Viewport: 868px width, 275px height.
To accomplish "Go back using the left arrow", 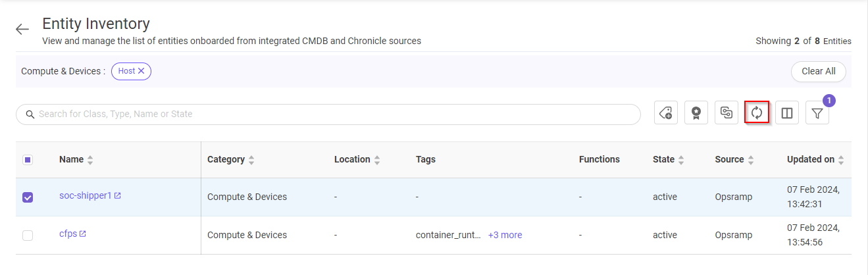I will click(x=23, y=29).
